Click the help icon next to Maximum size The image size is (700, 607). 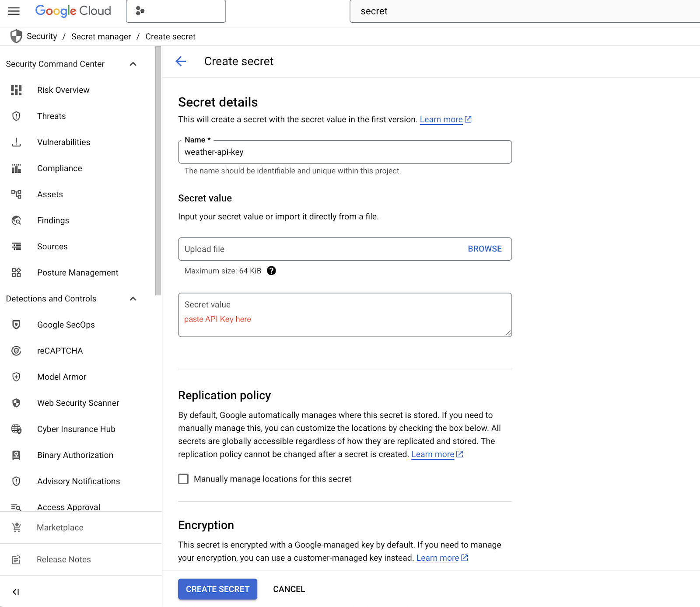coord(271,271)
